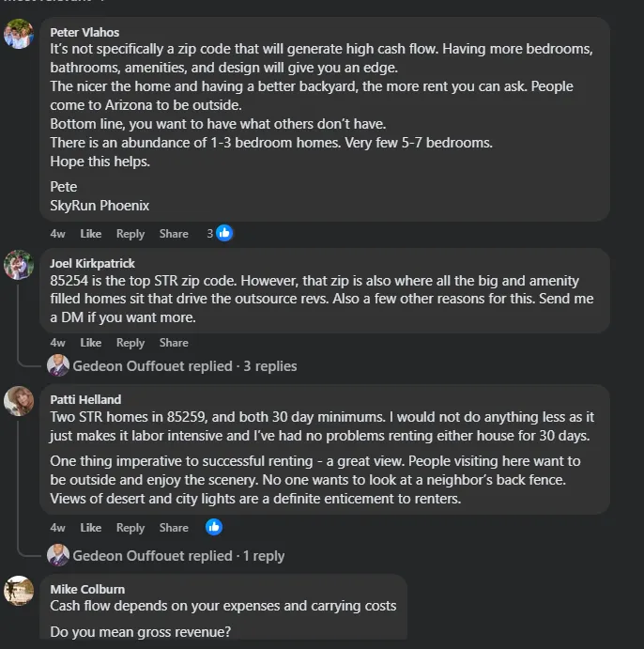644x649 pixels.
Task: Like Joel Kirkpatrick's comment
Action: (91, 343)
